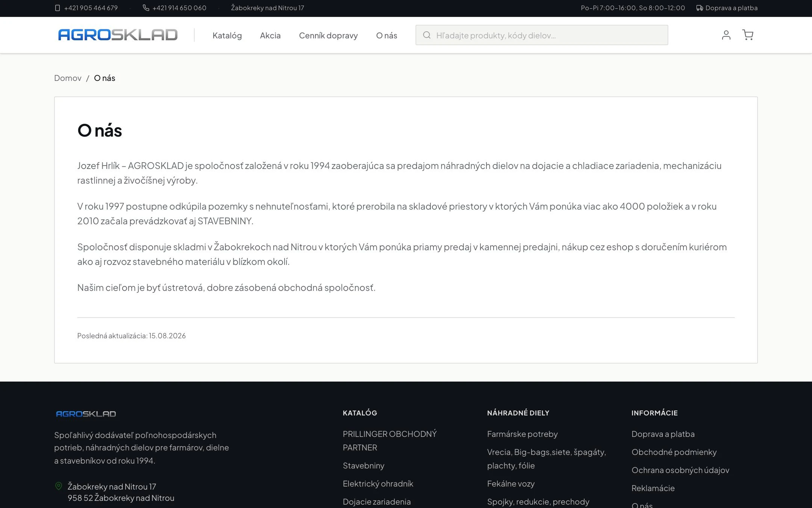The width and height of the screenshot is (812, 508).
Task: Go to Domov in the breadcrumb
Action: [68, 78]
